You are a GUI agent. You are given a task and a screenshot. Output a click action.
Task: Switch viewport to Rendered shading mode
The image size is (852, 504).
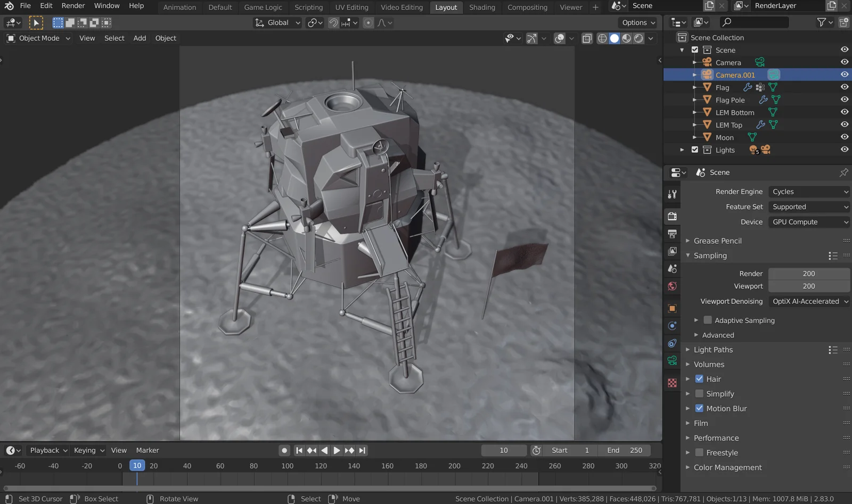[638, 38]
